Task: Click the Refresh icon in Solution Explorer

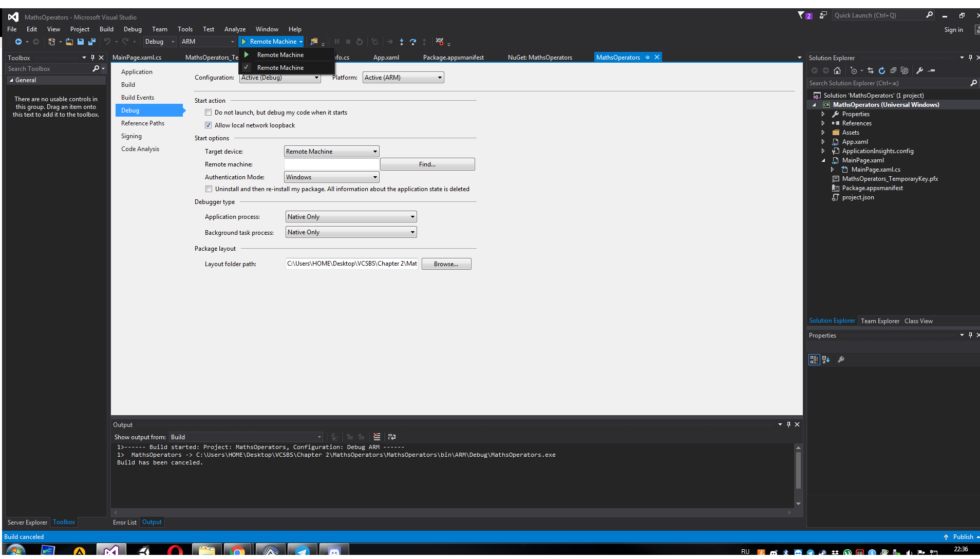Action: point(882,70)
